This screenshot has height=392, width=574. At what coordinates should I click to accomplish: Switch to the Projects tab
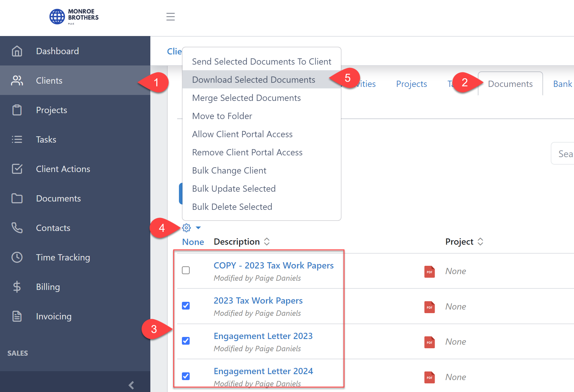point(411,84)
